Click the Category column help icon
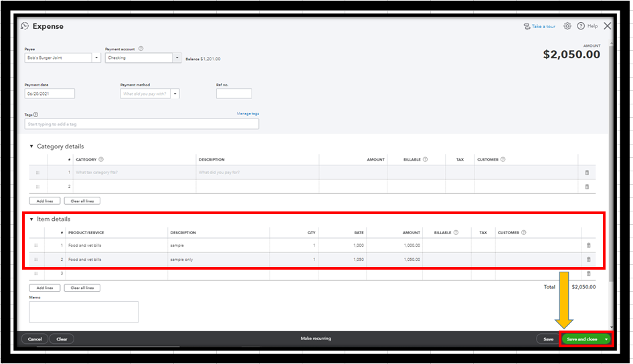The width and height of the screenshot is (633, 364). point(101,159)
